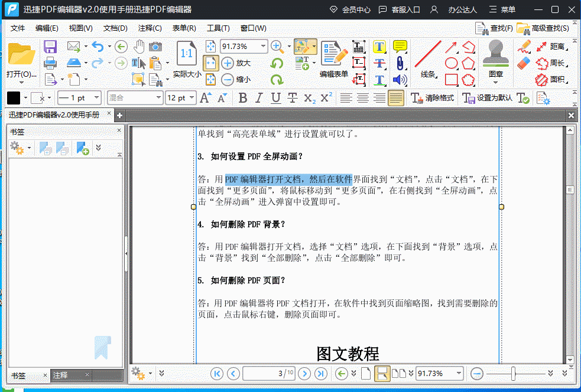Screen dimensions: 581x392
Task: Click the email envelope icon
Action: 74,47
